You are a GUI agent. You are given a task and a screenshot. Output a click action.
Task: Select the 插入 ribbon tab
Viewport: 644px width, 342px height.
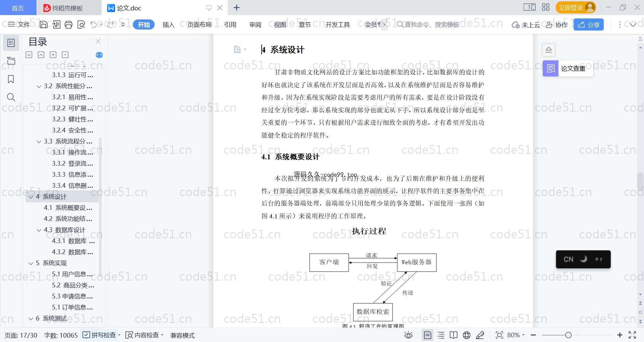(x=168, y=24)
